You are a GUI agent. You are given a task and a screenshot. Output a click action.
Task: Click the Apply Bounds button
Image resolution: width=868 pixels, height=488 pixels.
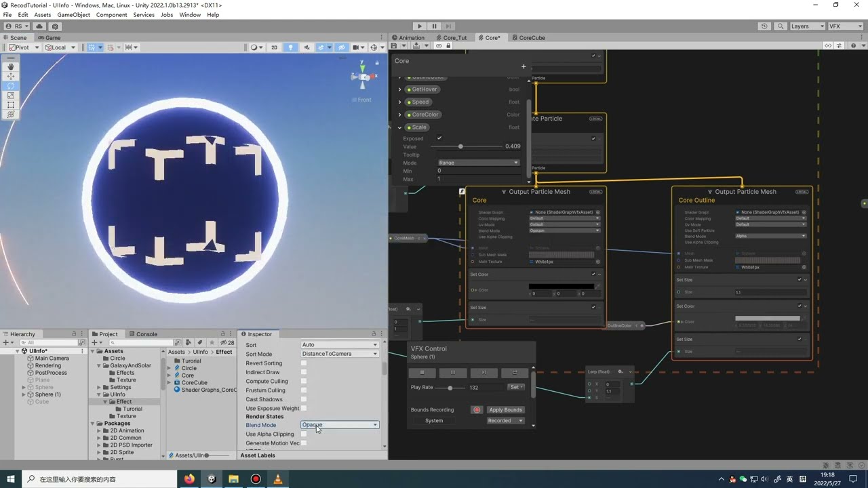tap(506, 410)
